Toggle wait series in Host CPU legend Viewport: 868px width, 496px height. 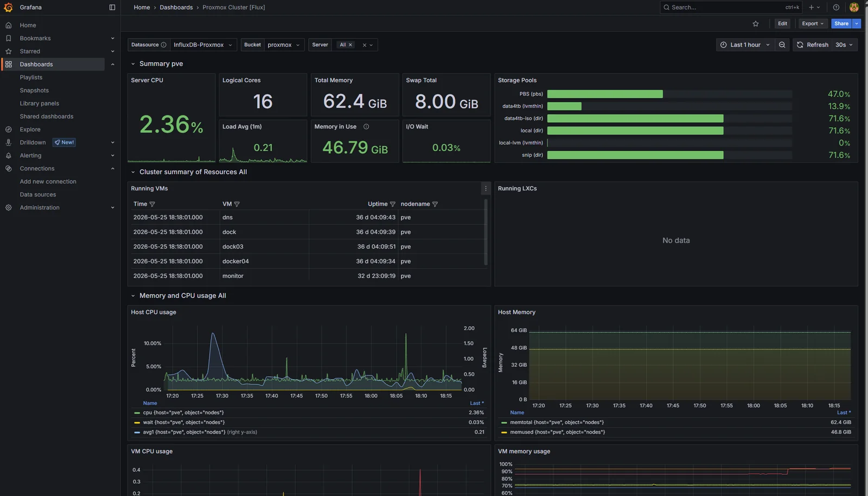[x=184, y=423]
